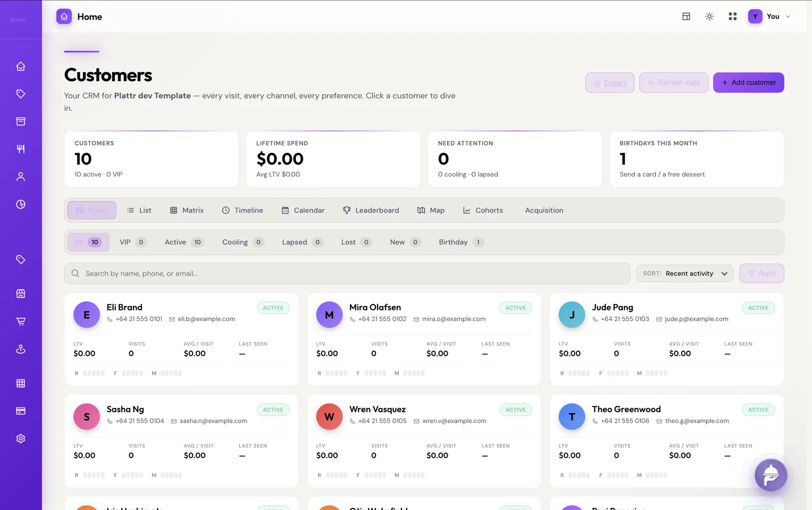
Task: Click Wren Vasquez's W avatar
Action: point(329,417)
